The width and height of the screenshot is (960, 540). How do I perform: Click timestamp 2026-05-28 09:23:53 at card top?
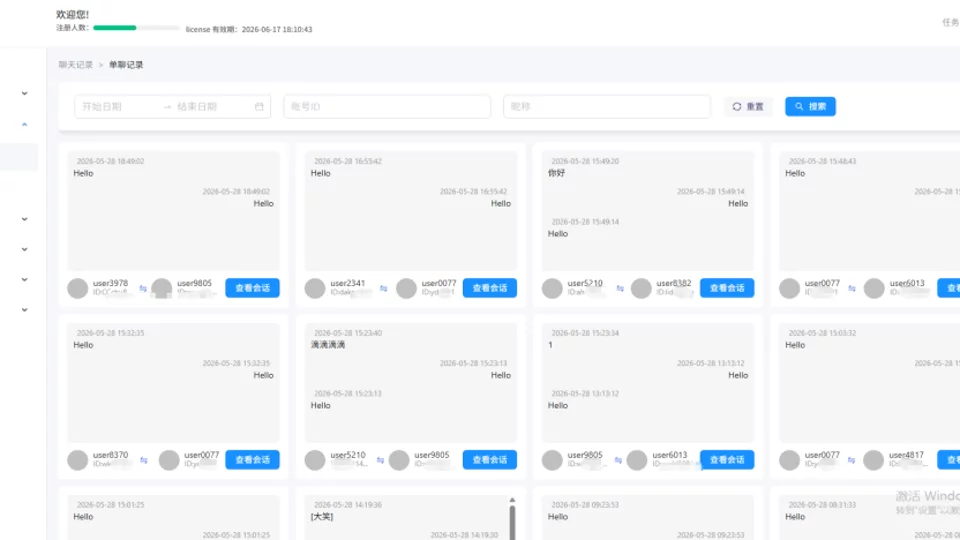[585, 505]
